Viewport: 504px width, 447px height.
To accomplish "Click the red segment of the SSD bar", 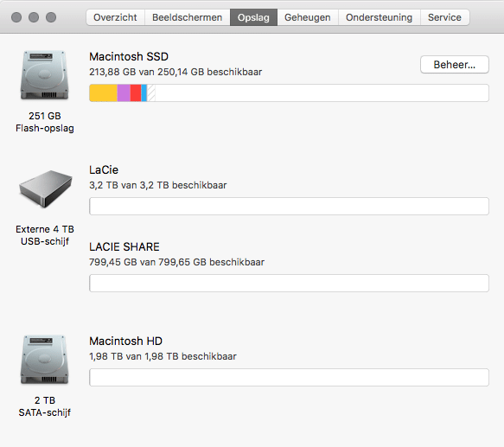I will (136, 93).
